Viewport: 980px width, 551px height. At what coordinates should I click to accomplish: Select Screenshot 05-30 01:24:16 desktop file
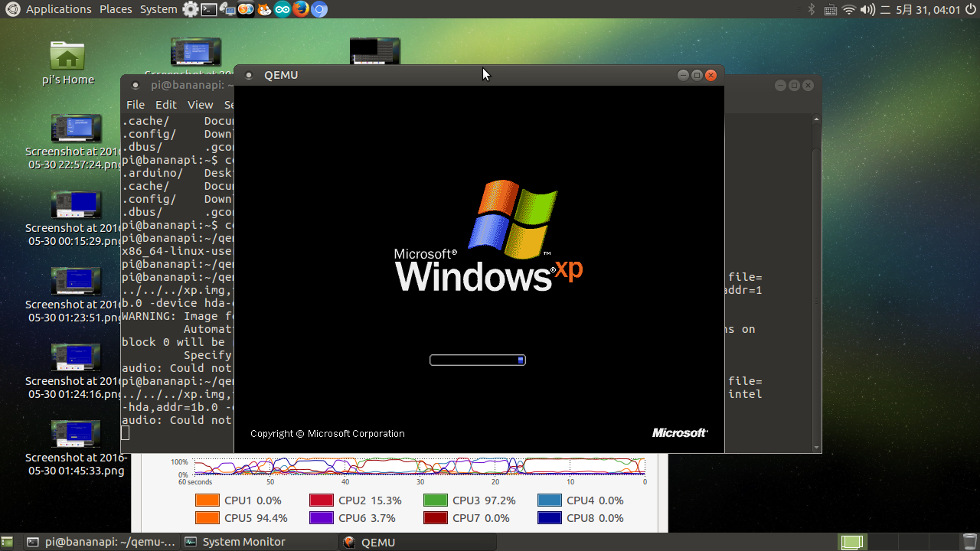(x=75, y=371)
